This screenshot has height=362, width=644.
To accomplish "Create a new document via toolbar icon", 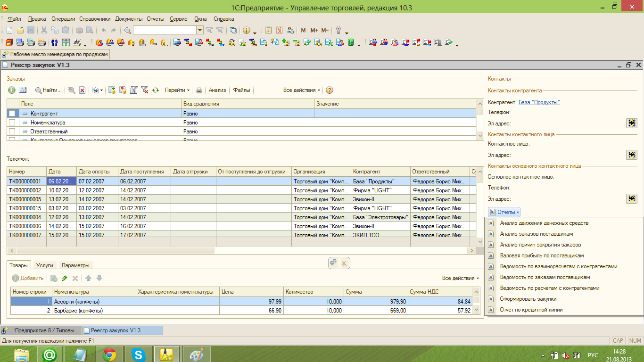I will tap(9, 30).
